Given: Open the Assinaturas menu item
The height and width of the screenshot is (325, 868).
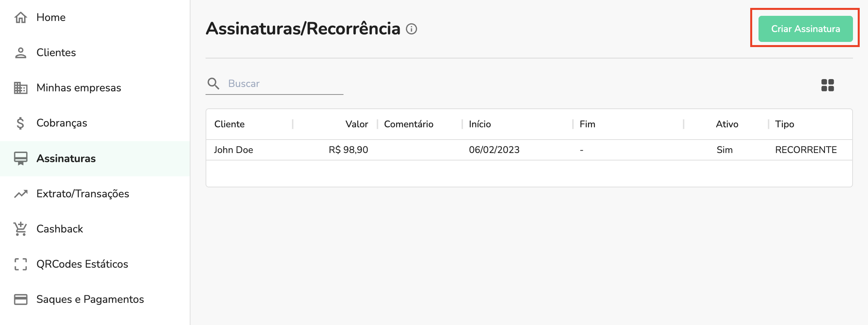Looking at the screenshot, I should pos(66,159).
